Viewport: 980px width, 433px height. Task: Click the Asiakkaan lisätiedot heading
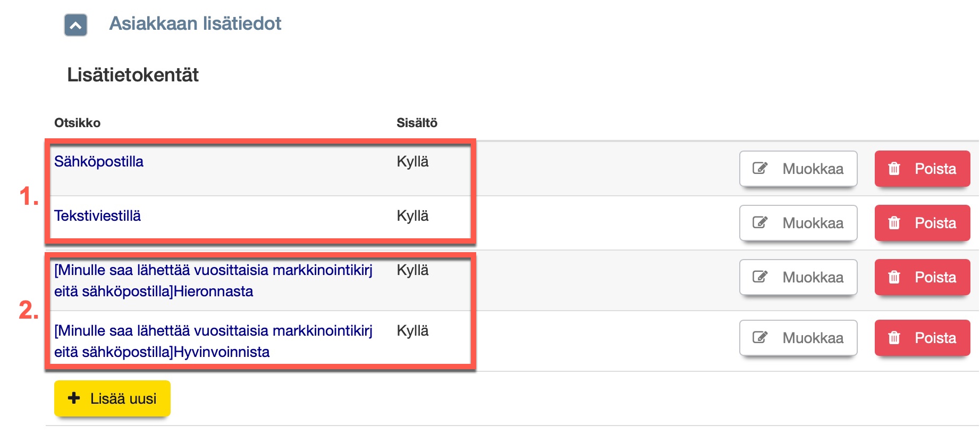tap(195, 23)
